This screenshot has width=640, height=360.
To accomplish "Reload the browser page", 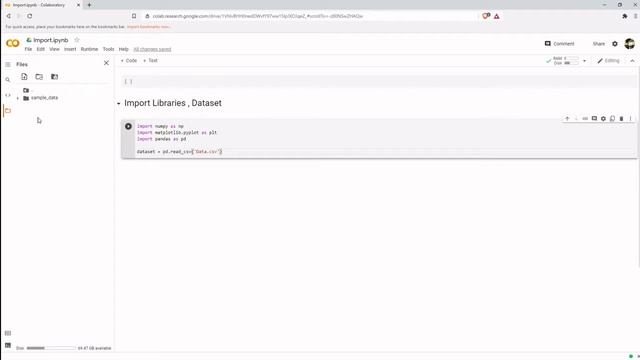I will (29, 16).
